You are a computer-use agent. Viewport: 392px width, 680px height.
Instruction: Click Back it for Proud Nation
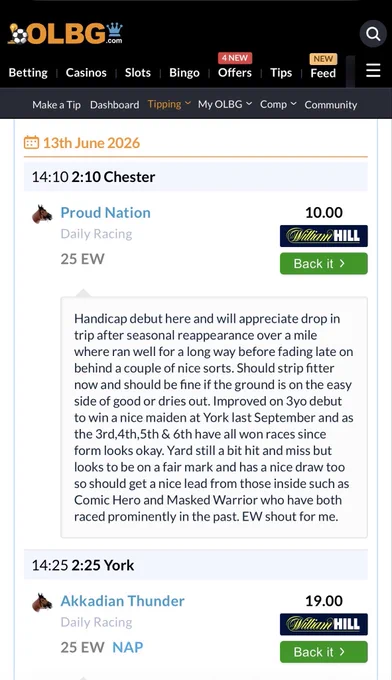pos(323,264)
